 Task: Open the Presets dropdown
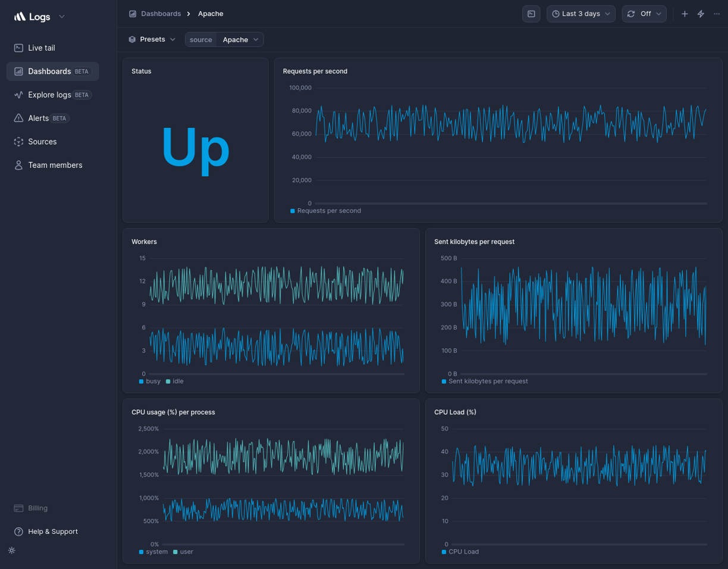coord(152,39)
